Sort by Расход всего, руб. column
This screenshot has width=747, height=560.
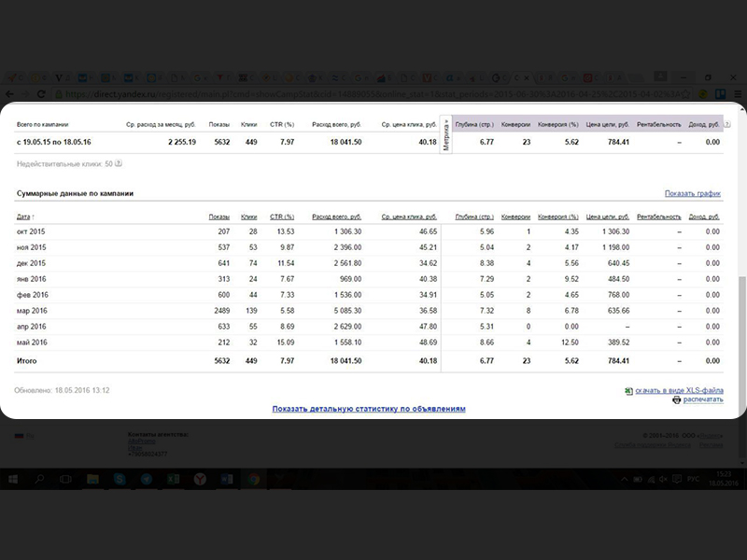click(x=337, y=217)
